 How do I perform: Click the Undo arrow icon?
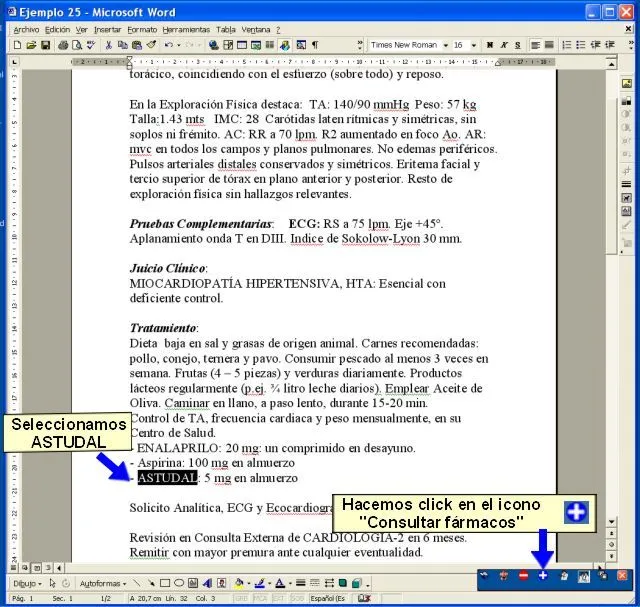(x=169, y=45)
